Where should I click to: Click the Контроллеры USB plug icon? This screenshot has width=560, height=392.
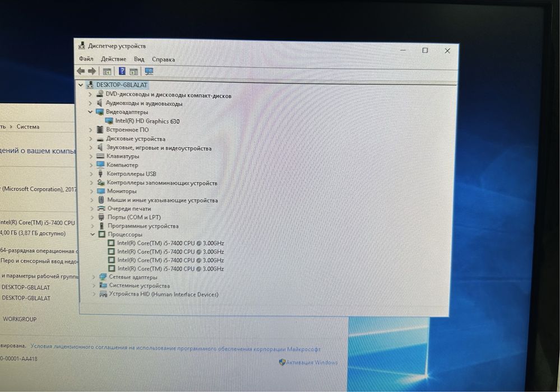[101, 174]
